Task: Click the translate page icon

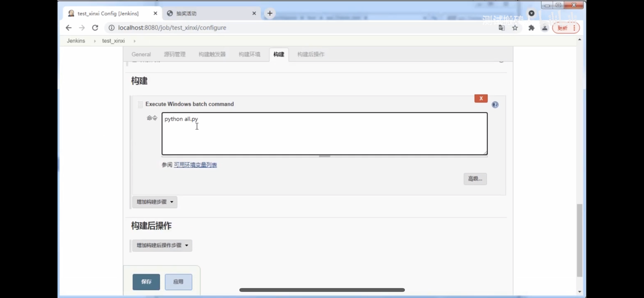Action: tap(502, 28)
